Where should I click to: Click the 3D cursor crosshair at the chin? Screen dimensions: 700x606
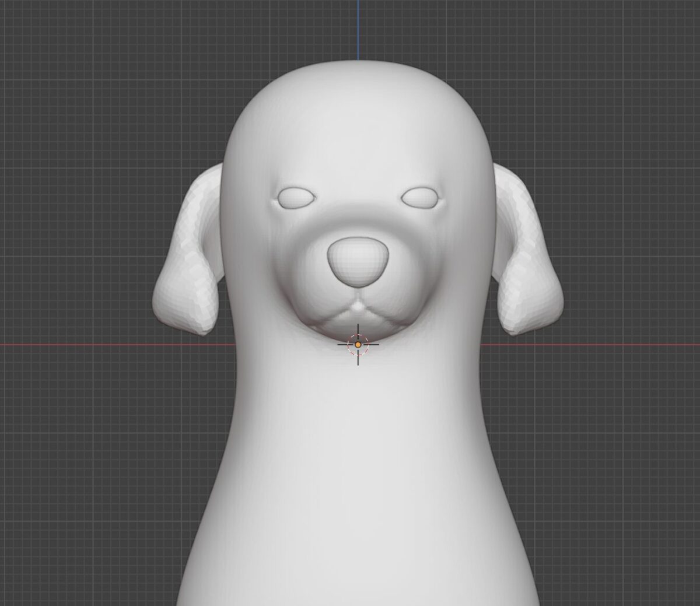pyautogui.click(x=358, y=345)
